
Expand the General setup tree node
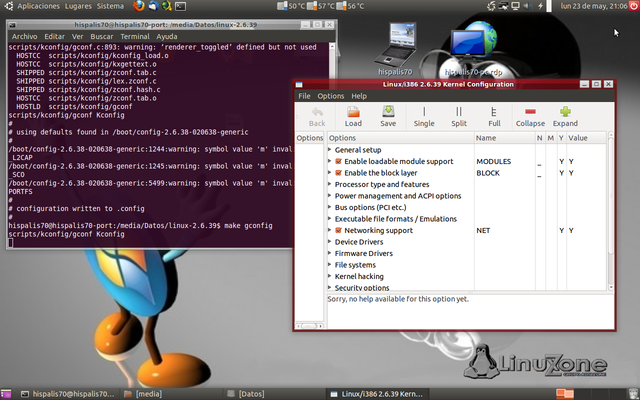coord(330,150)
